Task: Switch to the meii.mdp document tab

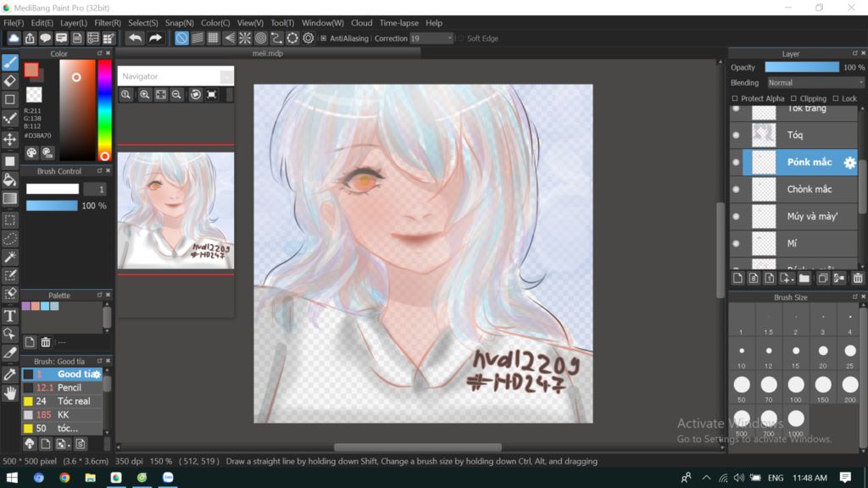Action: point(268,53)
